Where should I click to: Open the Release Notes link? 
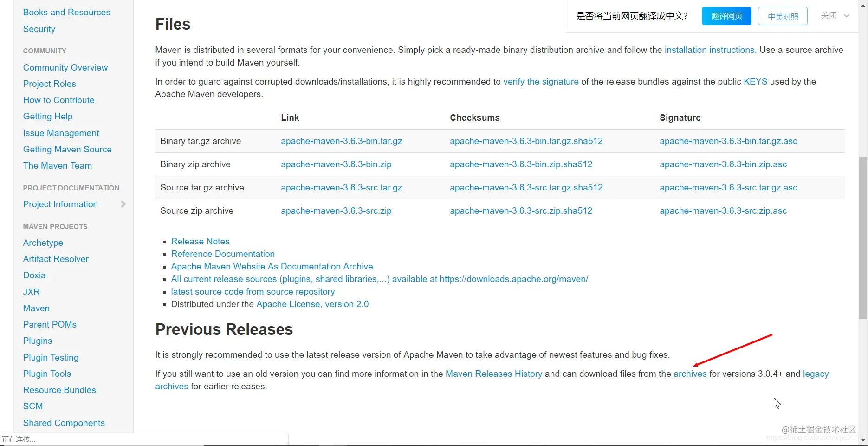pos(201,241)
